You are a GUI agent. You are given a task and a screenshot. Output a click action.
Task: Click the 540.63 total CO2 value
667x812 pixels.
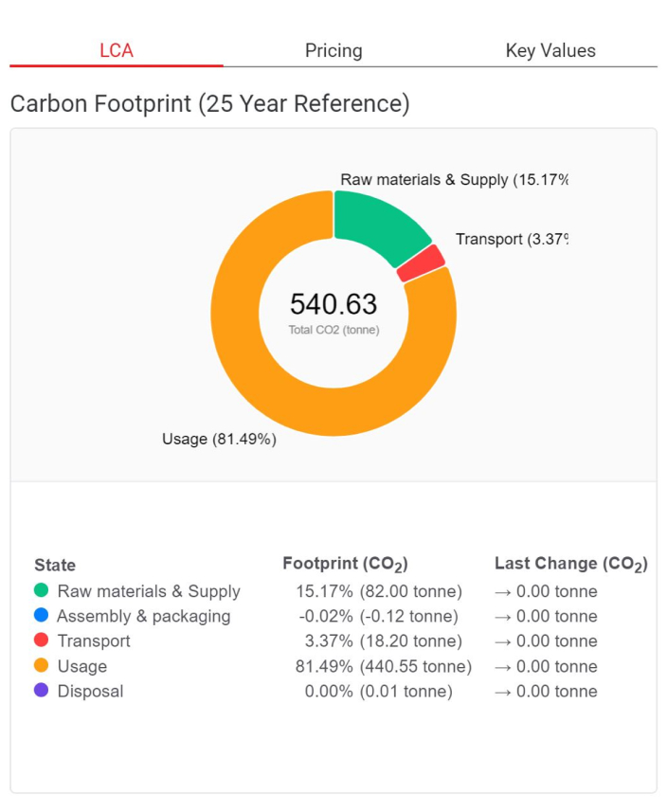(333, 304)
